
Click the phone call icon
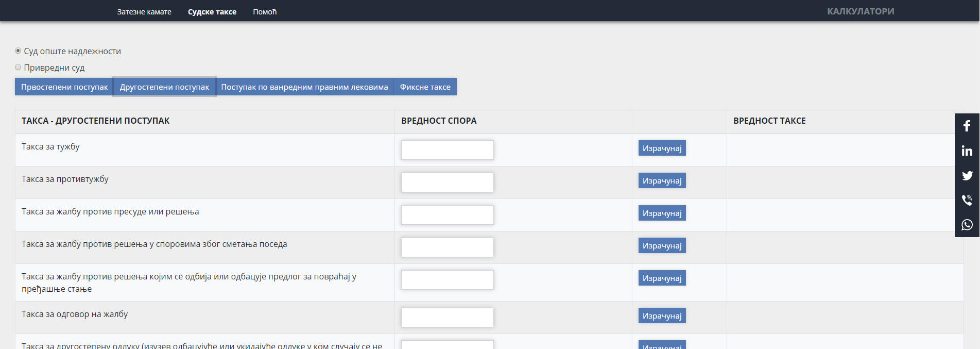tap(967, 200)
